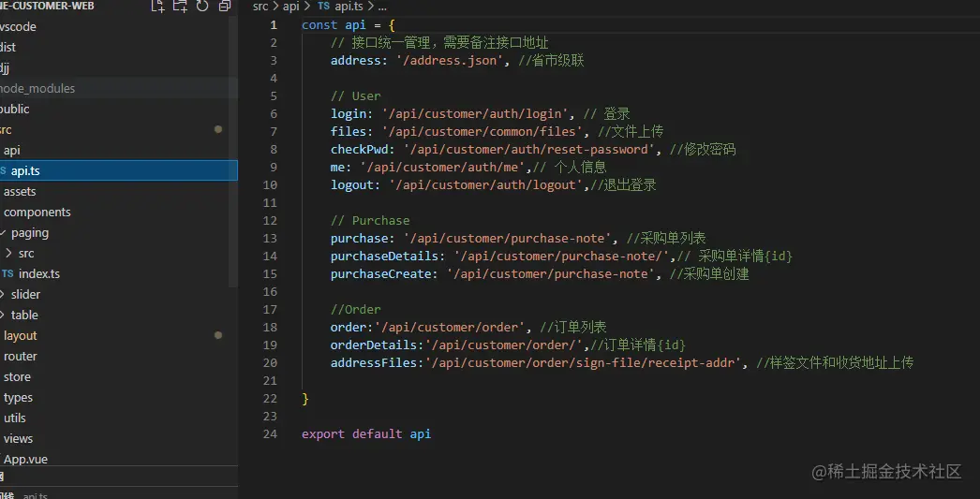Open the views folder
Image resolution: width=980 pixels, height=499 pixels.
click(18, 438)
